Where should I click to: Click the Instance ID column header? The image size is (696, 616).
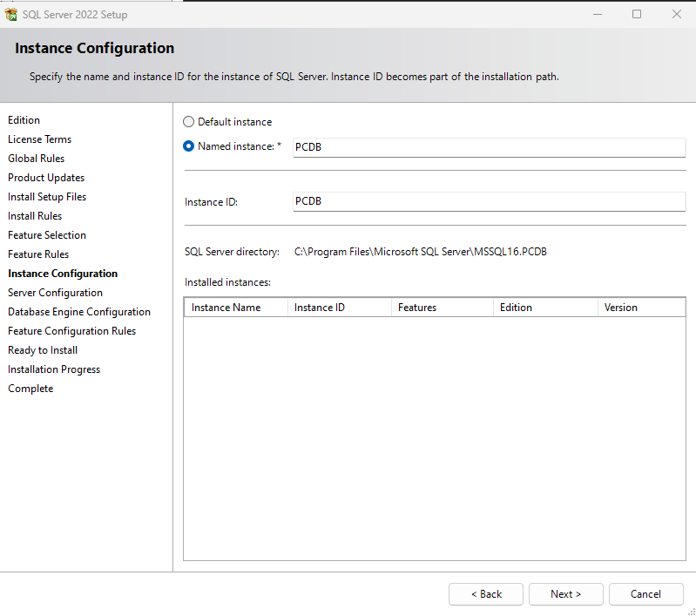coord(340,308)
